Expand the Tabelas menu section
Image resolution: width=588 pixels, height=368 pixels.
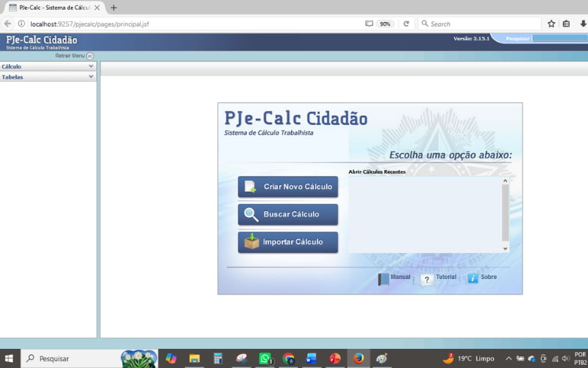pos(48,77)
